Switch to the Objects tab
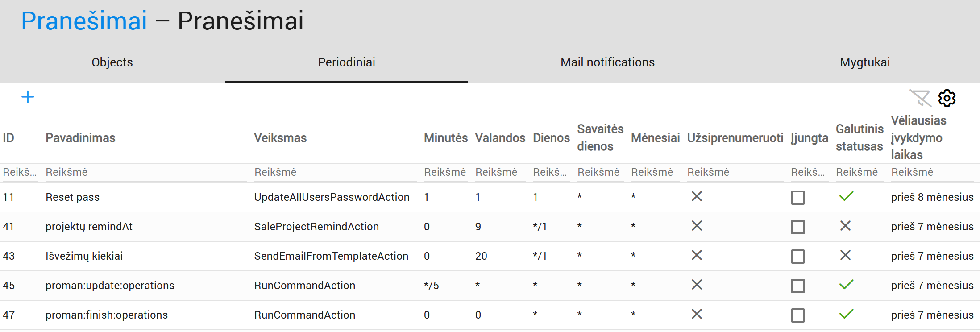The height and width of the screenshot is (332, 980). [x=112, y=62]
